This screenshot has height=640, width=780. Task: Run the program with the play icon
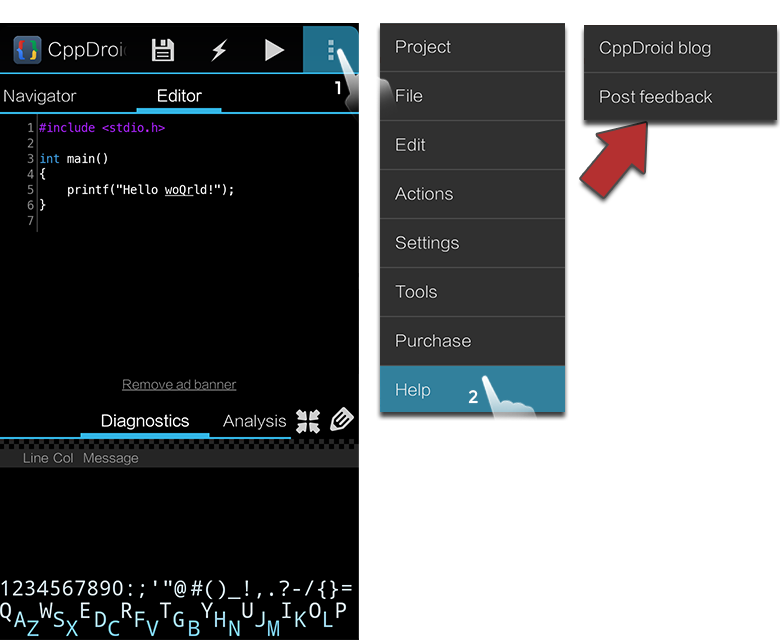coord(274,50)
